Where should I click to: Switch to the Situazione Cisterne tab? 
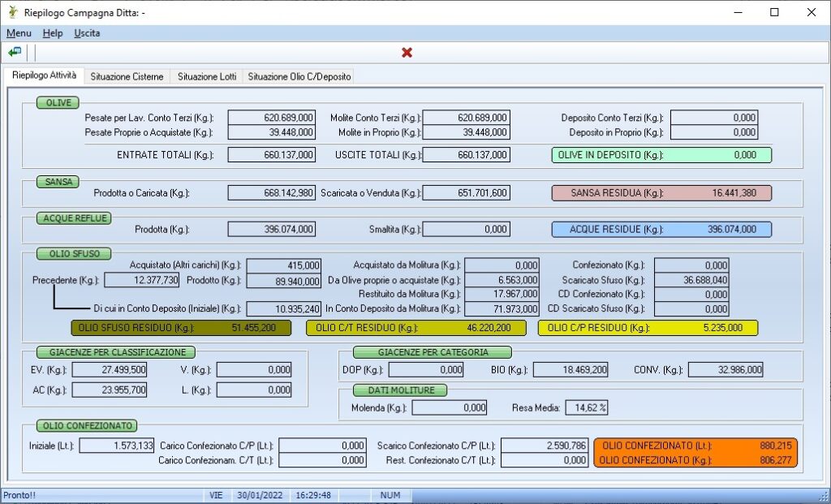click(127, 77)
